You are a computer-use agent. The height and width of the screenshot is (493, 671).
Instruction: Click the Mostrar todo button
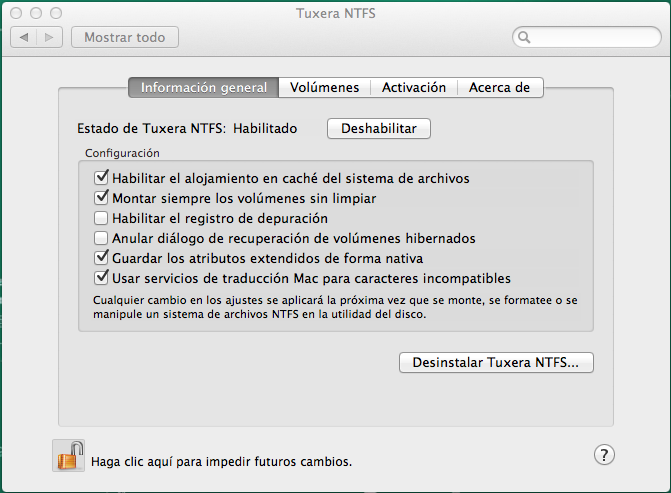tap(125, 37)
